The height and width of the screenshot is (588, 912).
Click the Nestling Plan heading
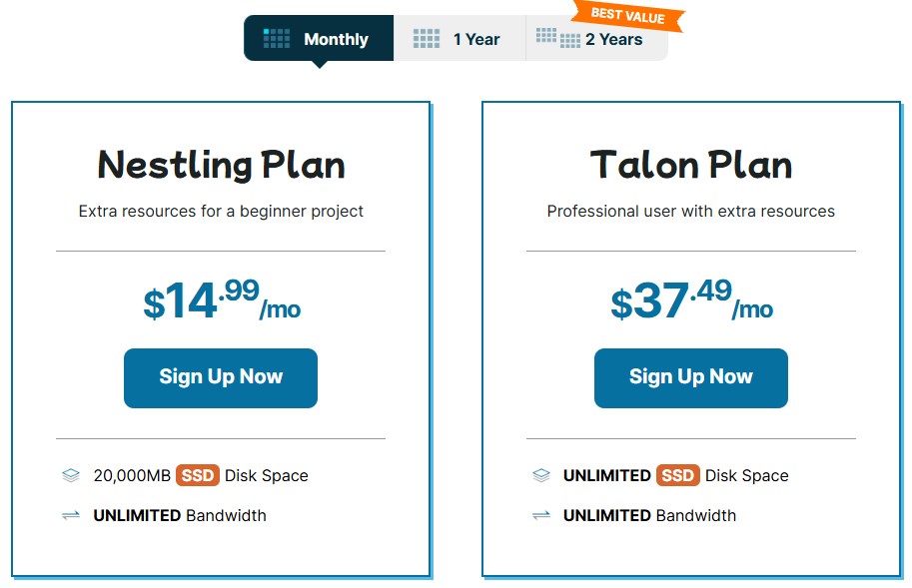point(221,165)
